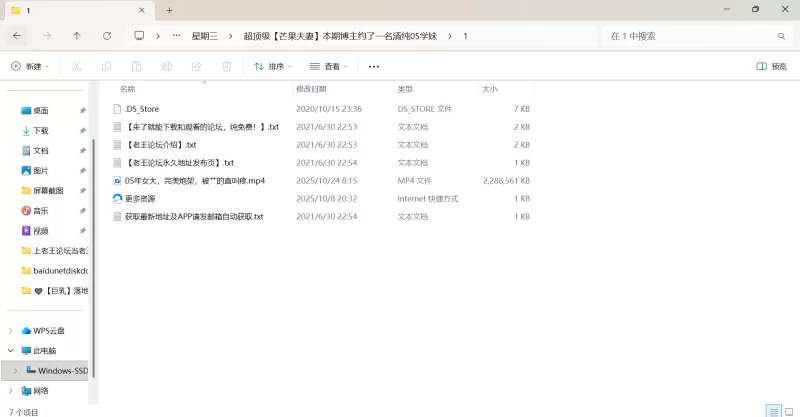Click the search box 在 1 中搜索

tap(696, 36)
